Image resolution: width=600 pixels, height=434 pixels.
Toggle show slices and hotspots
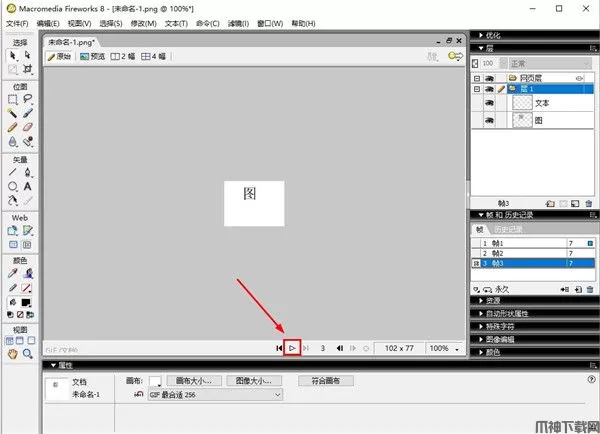click(x=27, y=245)
